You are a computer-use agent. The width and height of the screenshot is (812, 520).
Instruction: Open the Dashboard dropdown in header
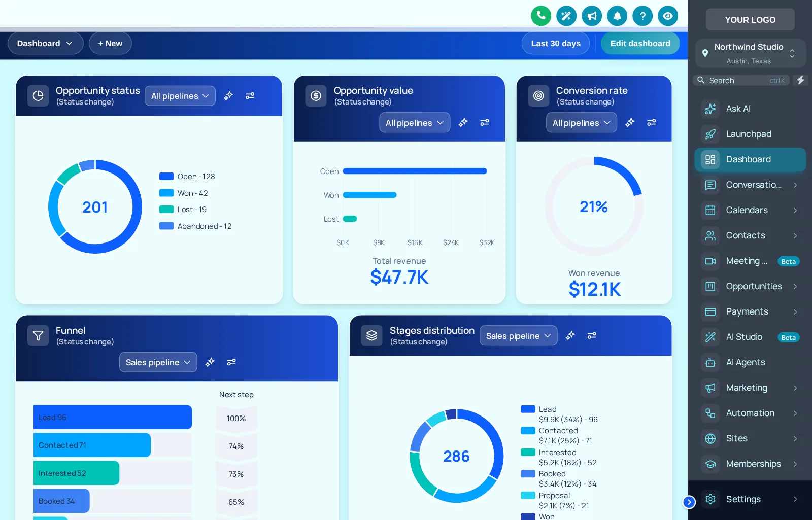coord(46,43)
